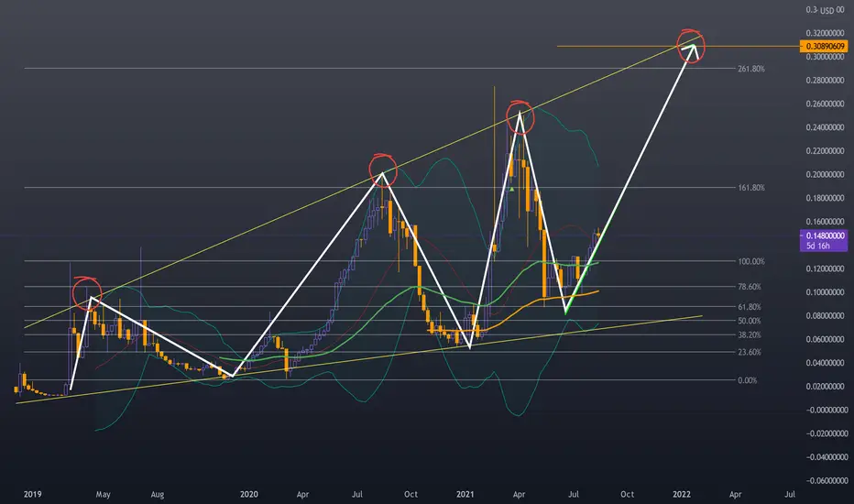The image size is (854, 504).
Task: Click the purple 0.14800000 current price label
Action: (823, 236)
